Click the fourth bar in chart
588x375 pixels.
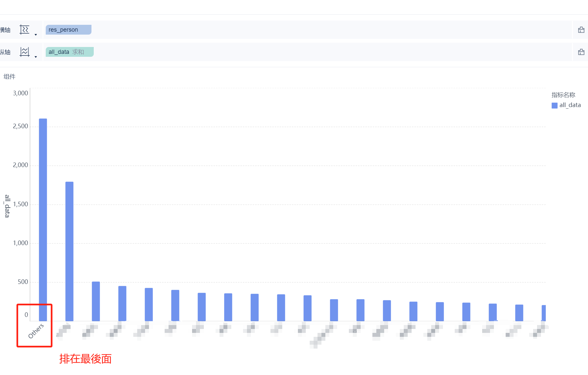coord(122,304)
